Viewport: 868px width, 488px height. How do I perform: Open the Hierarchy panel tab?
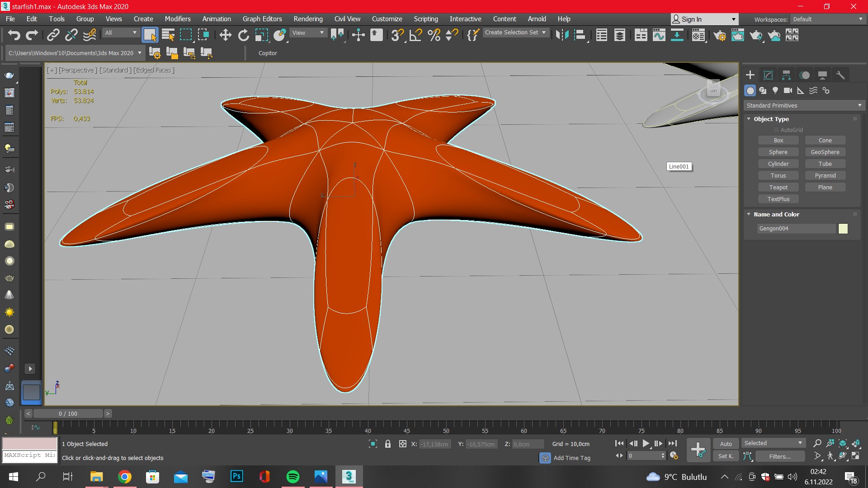click(x=786, y=75)
